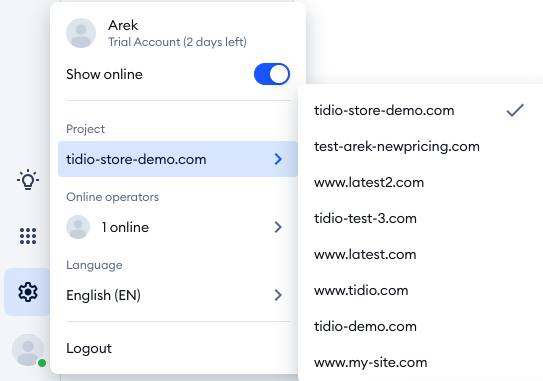Click the Language section label

(x=94, y=265)
